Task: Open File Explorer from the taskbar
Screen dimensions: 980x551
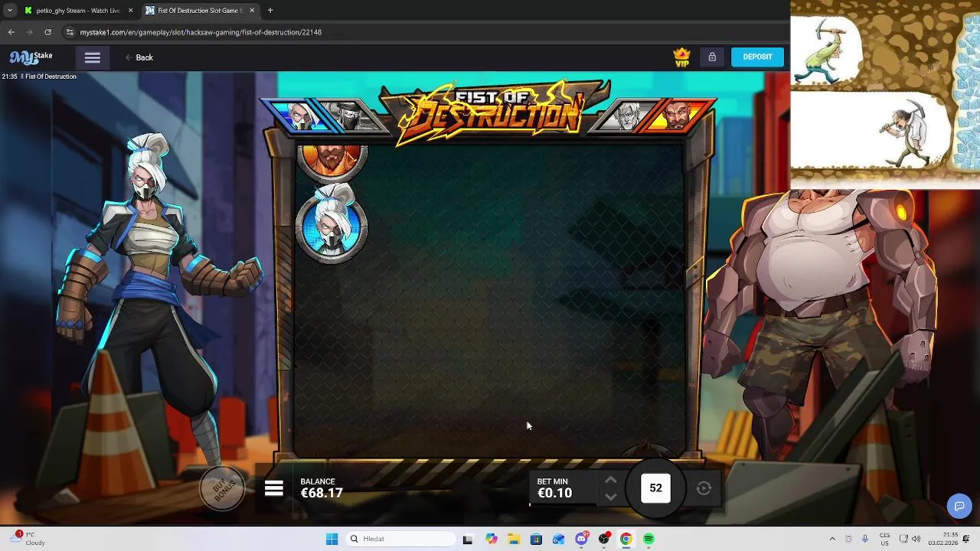Action: tap(513, 539)
